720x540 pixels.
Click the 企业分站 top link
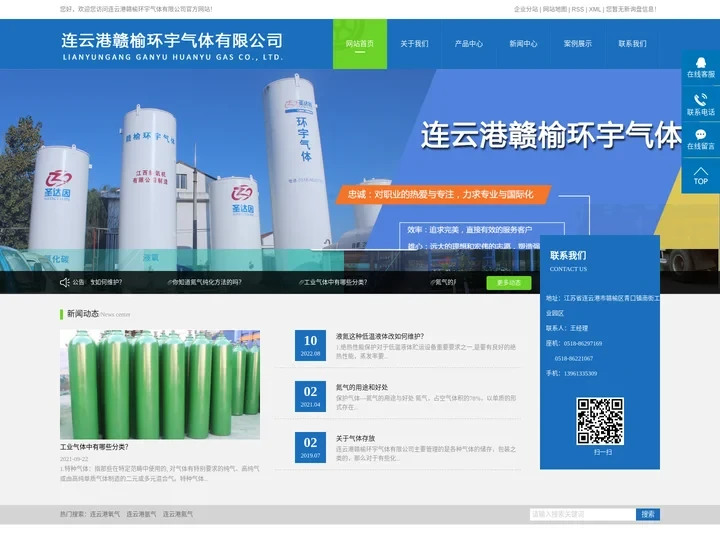526,9
